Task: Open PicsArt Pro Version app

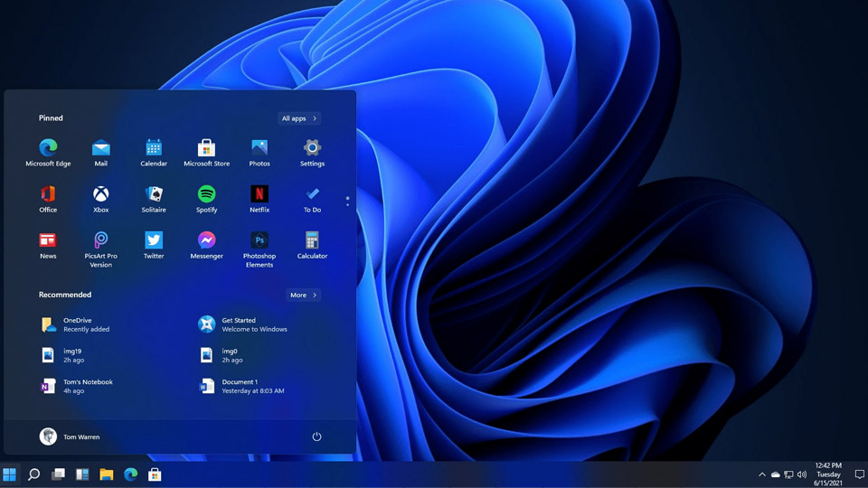Action: 100,241
